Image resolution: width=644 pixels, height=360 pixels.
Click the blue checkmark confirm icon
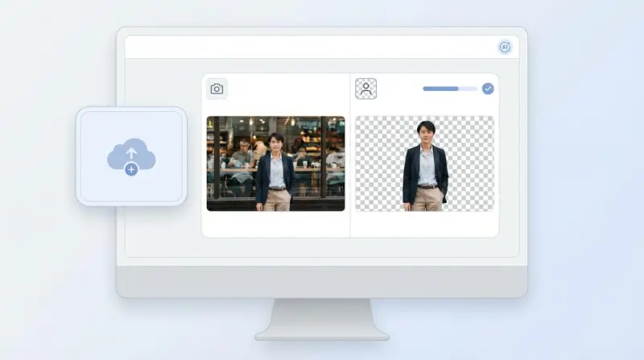[x=488, y=89]
